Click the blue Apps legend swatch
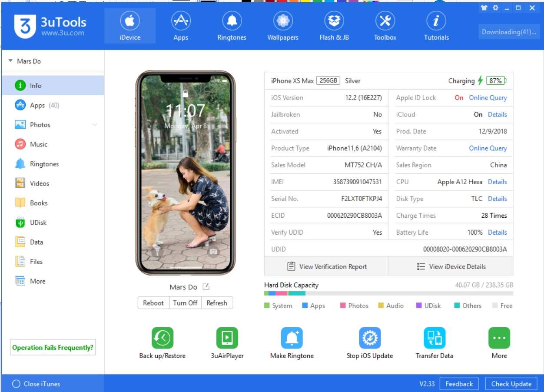The height and width of the screenshot is (392, 544). [305, 306]
